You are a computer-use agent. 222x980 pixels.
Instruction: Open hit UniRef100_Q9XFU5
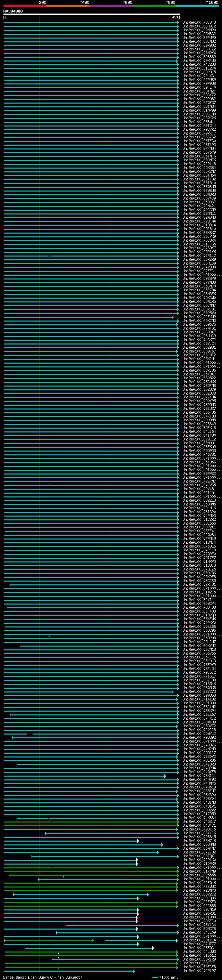click(199, 61)
